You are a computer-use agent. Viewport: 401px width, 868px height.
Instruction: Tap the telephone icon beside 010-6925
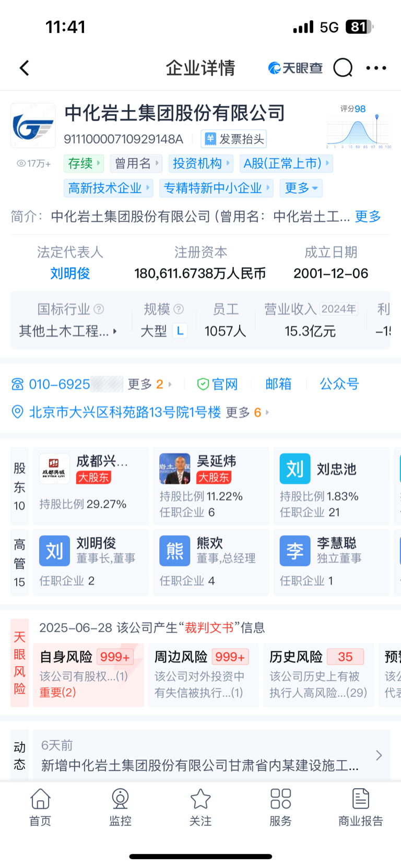(x=17, y=384)
